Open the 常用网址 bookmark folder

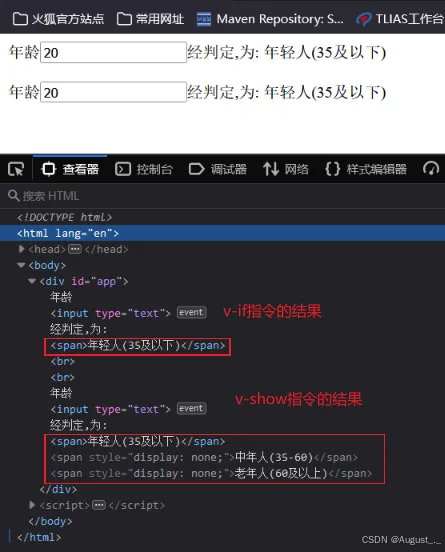point(150,19)
